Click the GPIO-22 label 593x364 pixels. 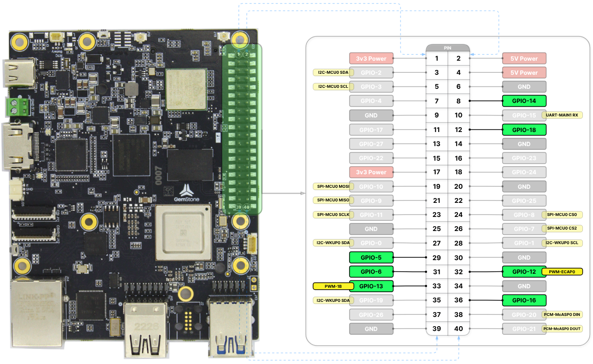click(x=371, y=158)
